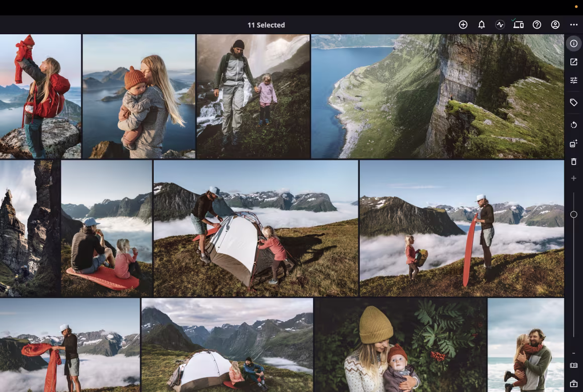The width and height of the screenshot is (583, 392).
Task: Open the tag keywords icon
Action: click(573, 103)
